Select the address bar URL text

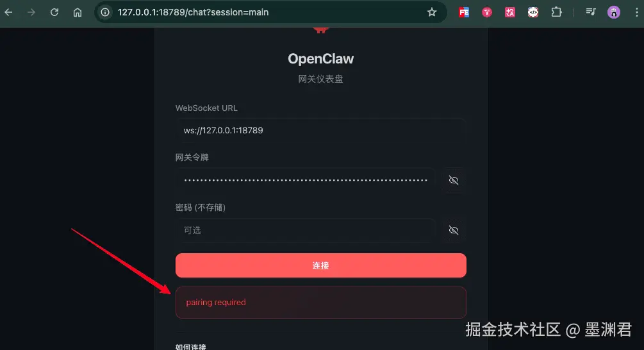(x=193, y=12)
